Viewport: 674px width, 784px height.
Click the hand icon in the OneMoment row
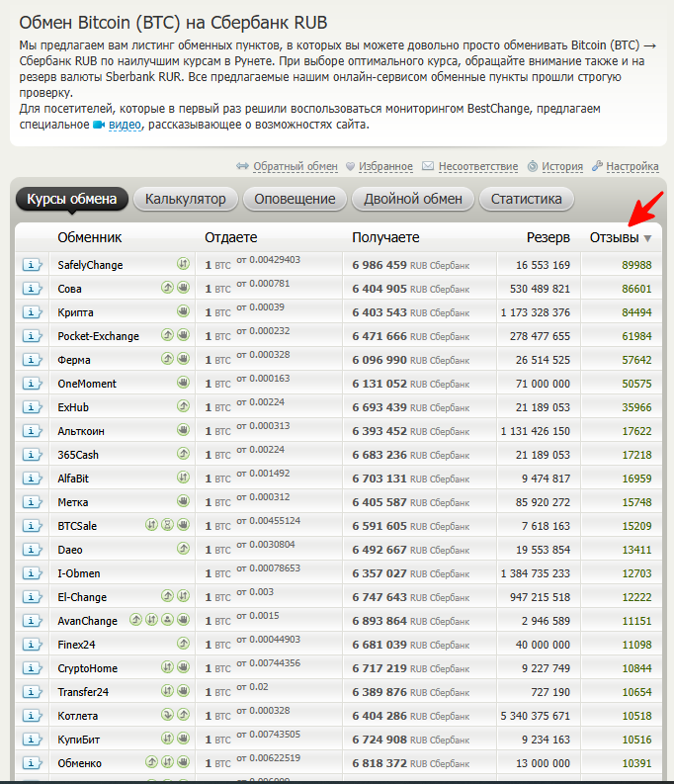point(183,384)
